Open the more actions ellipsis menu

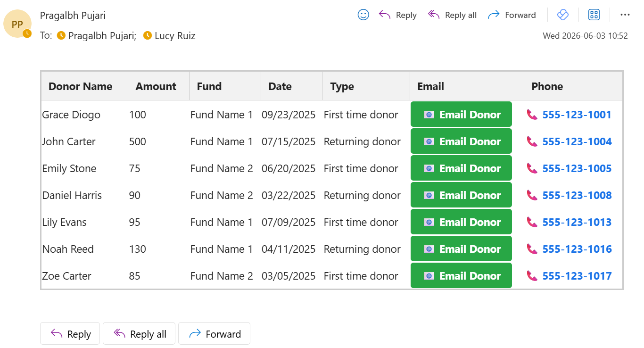pyautogui.click(x=625, y=15)
